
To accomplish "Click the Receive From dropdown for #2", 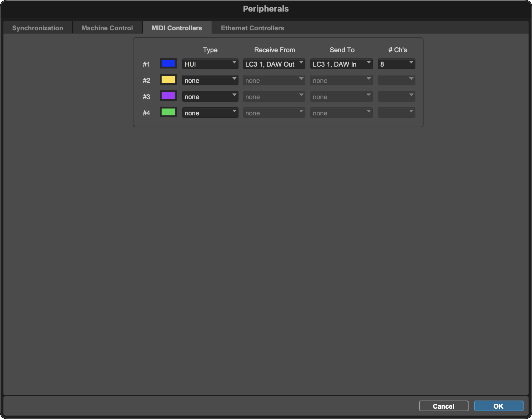I will pyautogui.click(x=274, y=80).
